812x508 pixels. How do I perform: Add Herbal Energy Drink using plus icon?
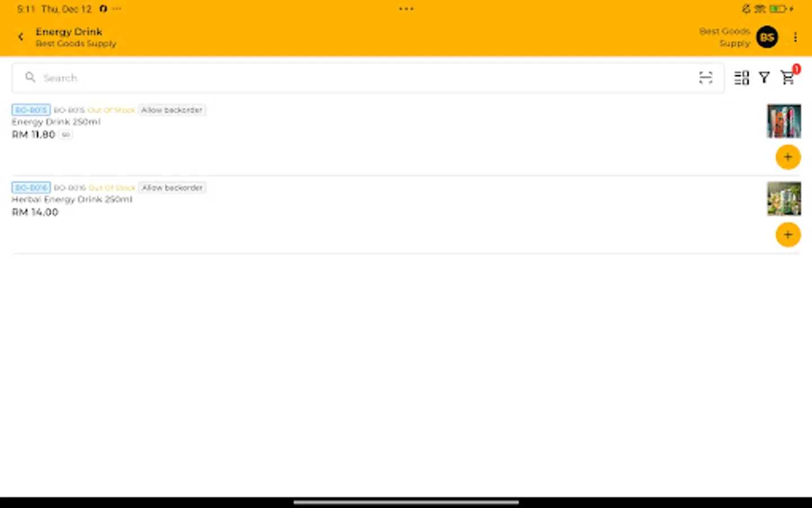click(788, 234)
